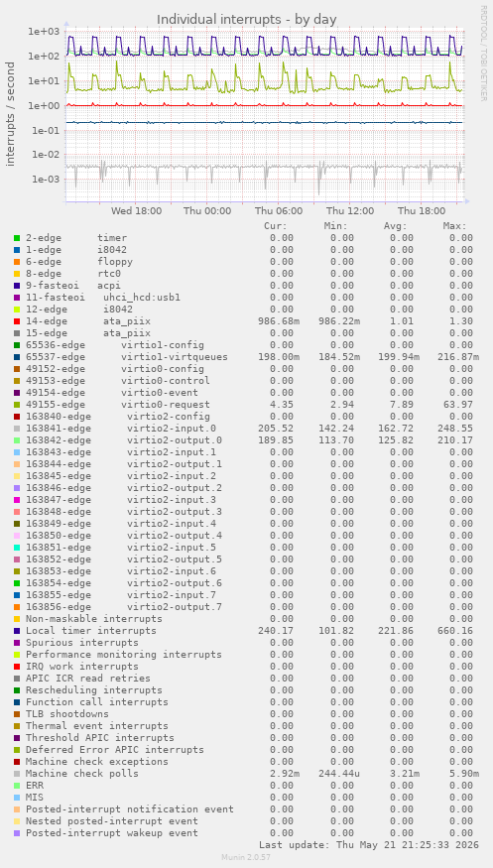The width and height of the screenshot is (493, 868).
Task: Click the 2-edge timer green color swatch
Action: [x=17, y=238]
